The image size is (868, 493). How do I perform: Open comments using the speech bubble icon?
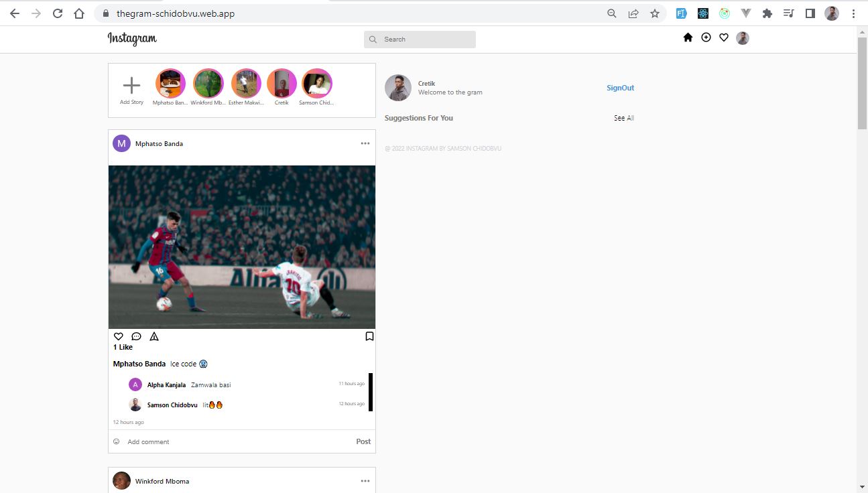coord(137,336)
